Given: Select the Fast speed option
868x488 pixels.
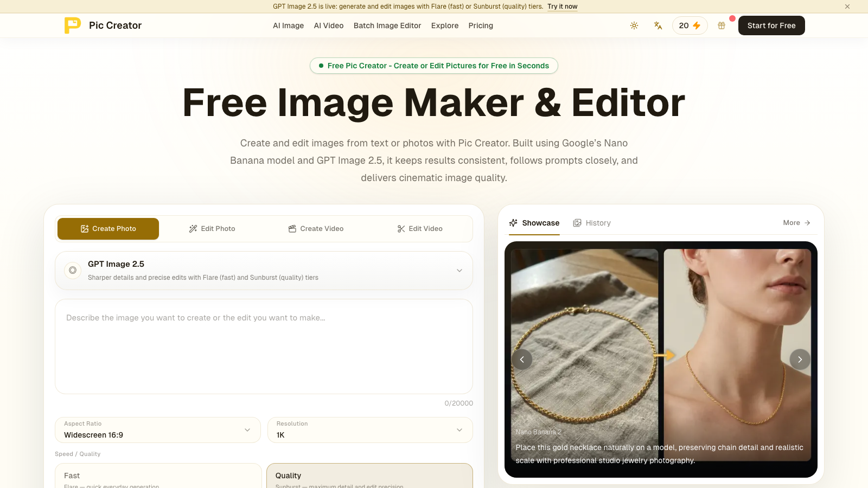Looking at the screenshot, I should (158, 476).
